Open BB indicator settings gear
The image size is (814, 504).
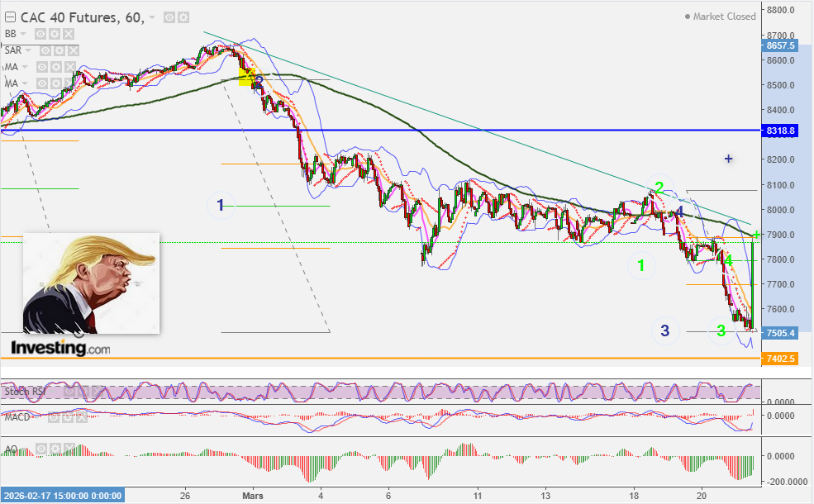[x=55, y=34]
